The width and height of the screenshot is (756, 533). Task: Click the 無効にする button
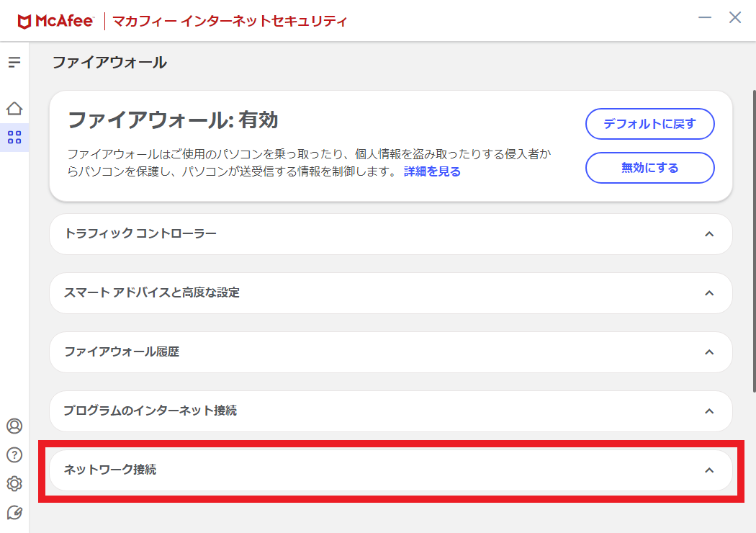click(x=650, y=168)
